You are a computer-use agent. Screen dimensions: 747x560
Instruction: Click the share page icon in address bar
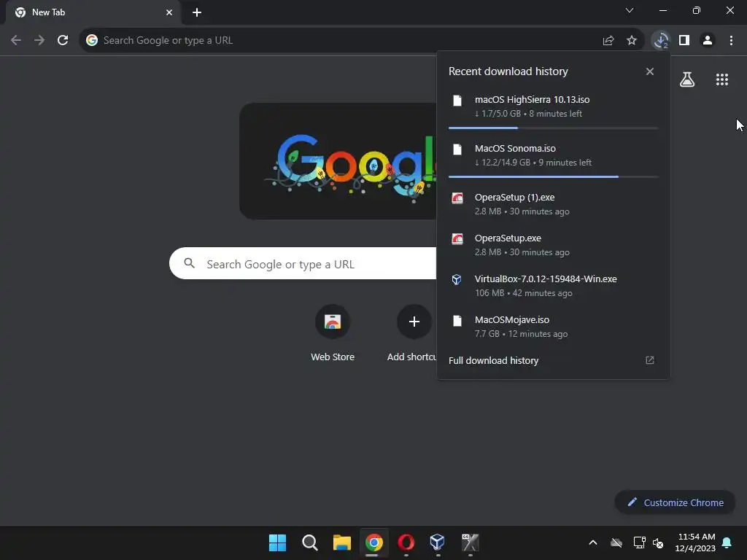tap(608, 41)
